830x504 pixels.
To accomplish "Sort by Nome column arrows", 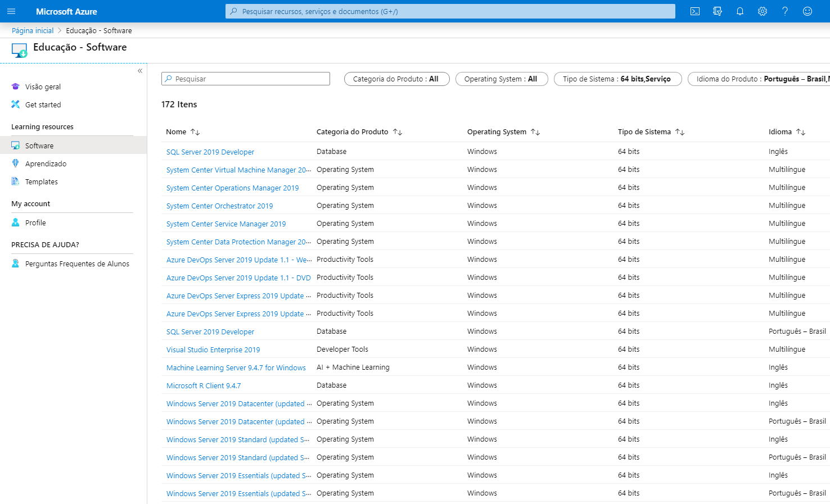I will [x=195, y=132].
